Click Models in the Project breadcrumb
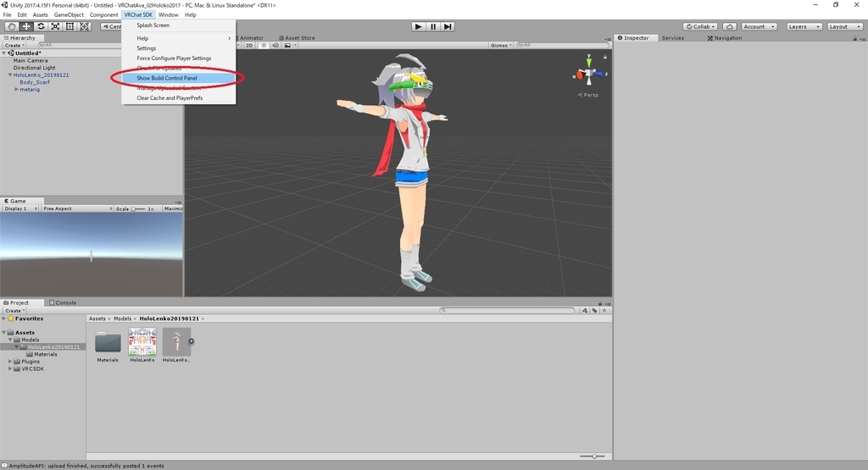This screenshot has height=470, width=868. [x=122, y=318]
